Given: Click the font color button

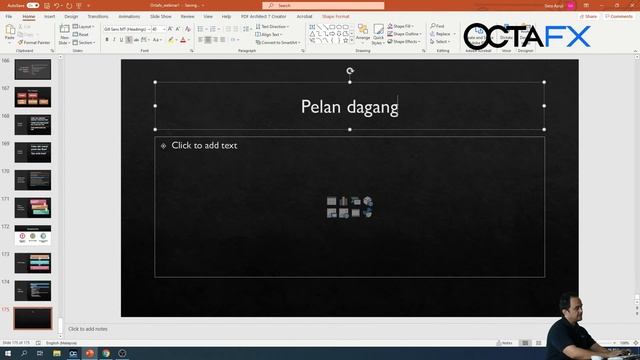Looking at the screenshot, I should [x=183, y=40].
